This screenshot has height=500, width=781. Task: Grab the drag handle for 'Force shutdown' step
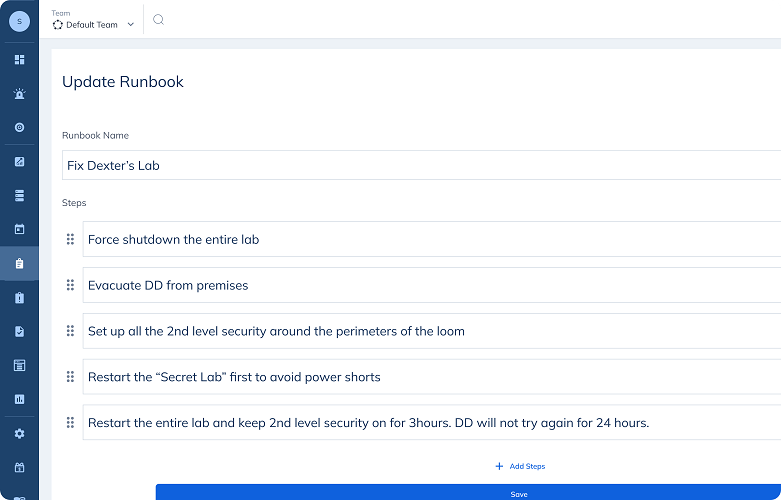70,239
